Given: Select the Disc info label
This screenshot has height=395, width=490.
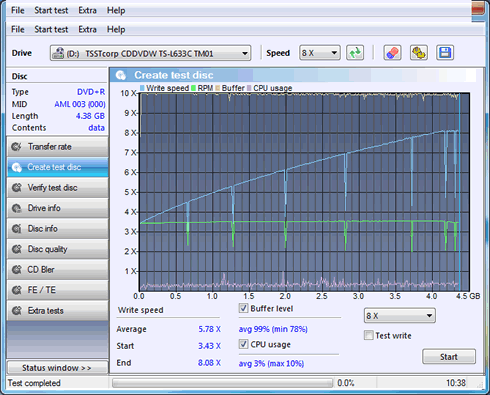Looking at the screenshot, I should pyautogui.click(x=42, y=229).
